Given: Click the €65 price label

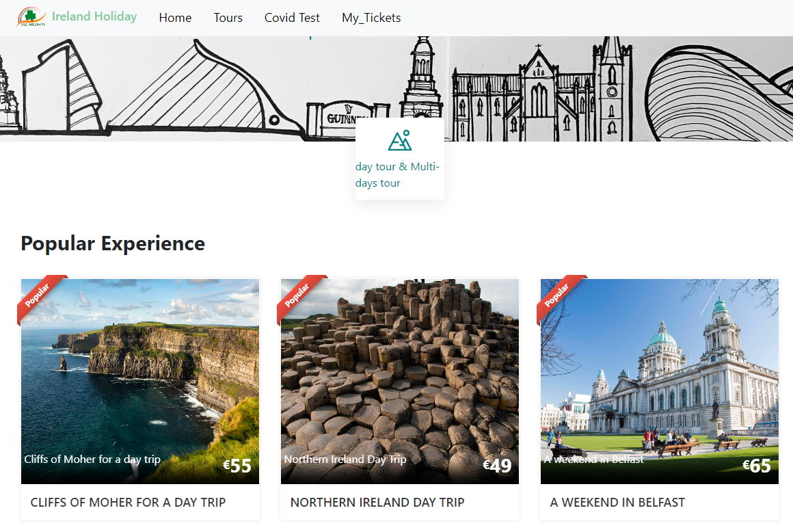Looking at the screenshot, I should (757, 465).
